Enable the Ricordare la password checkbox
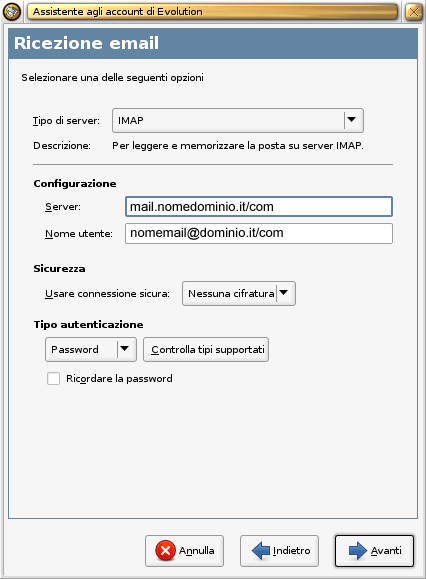The height and width of the screenshot is (579, 426). point(54,378)
